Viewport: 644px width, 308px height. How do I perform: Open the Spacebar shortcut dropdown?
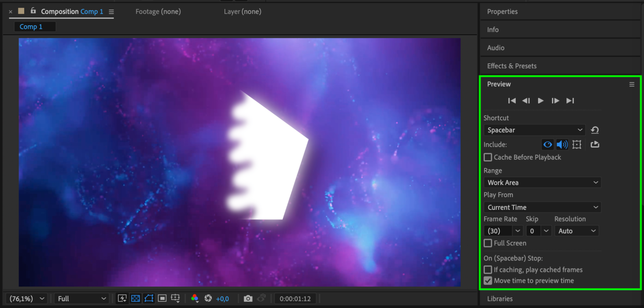[x=534, y=130]
